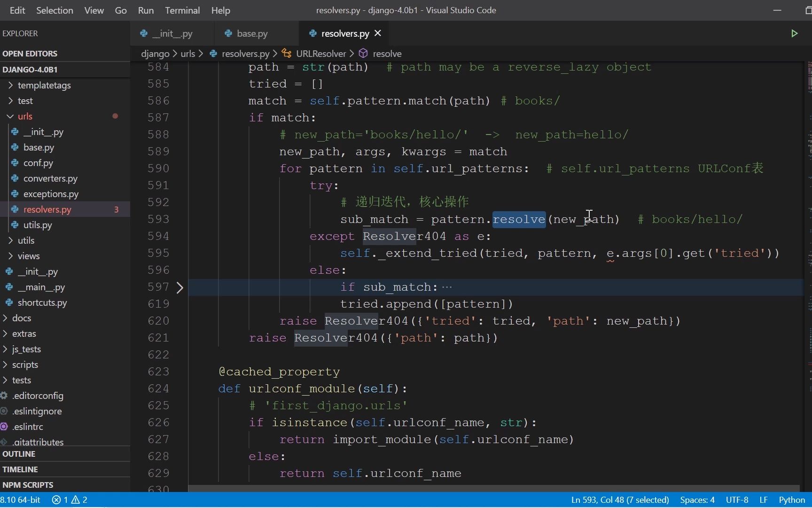This screenshot has width=812, height=508.
Task: Click the Python version 8.10 64-bit status icon
Action: click(x=21, y=500)
